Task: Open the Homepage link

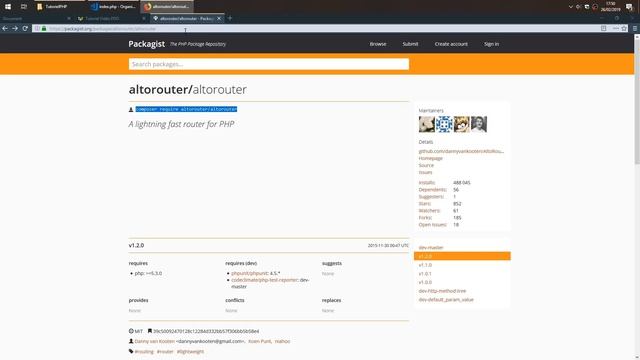Action: [x=431, y=158]
